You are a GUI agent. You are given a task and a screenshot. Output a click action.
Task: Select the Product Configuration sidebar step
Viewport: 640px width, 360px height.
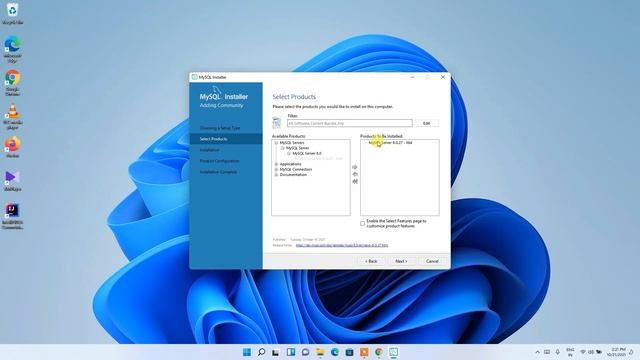click(x=220, y=161)
